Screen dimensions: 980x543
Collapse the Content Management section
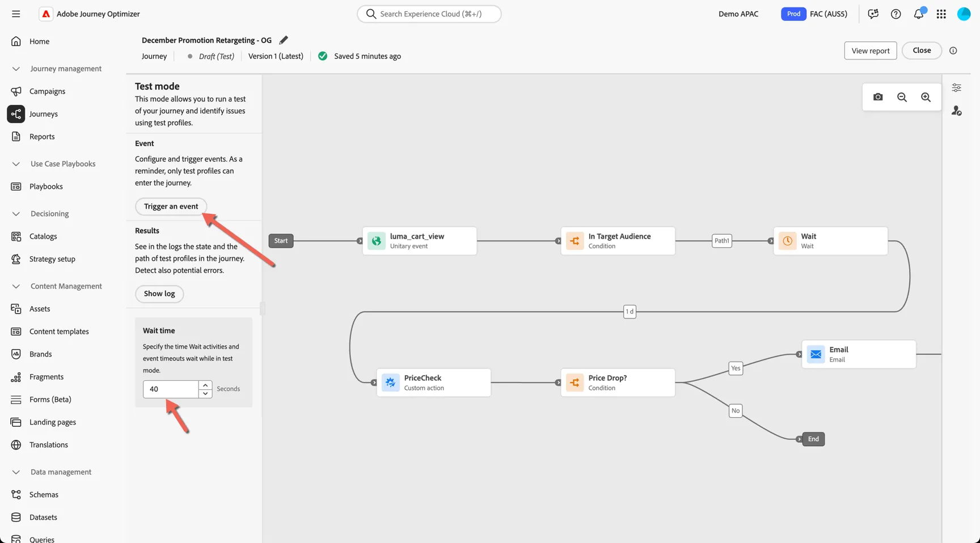point(16,286)
